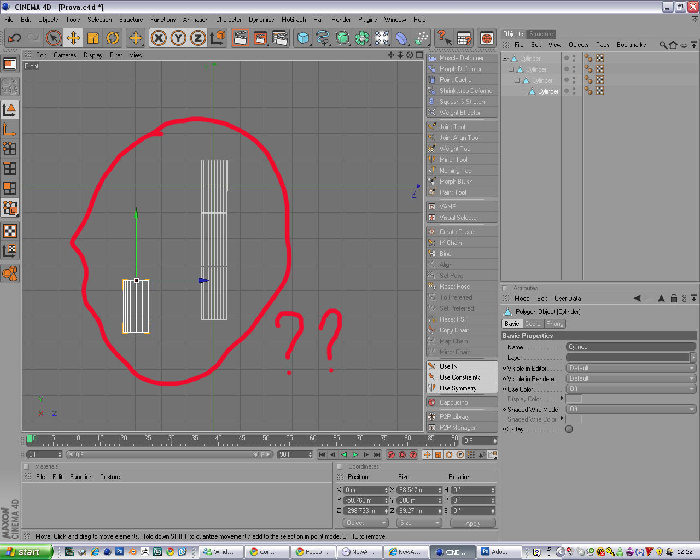Toggle visibility dots of the top Cylinder
This screenshot has width=700, height=560.
coord(574,58)
